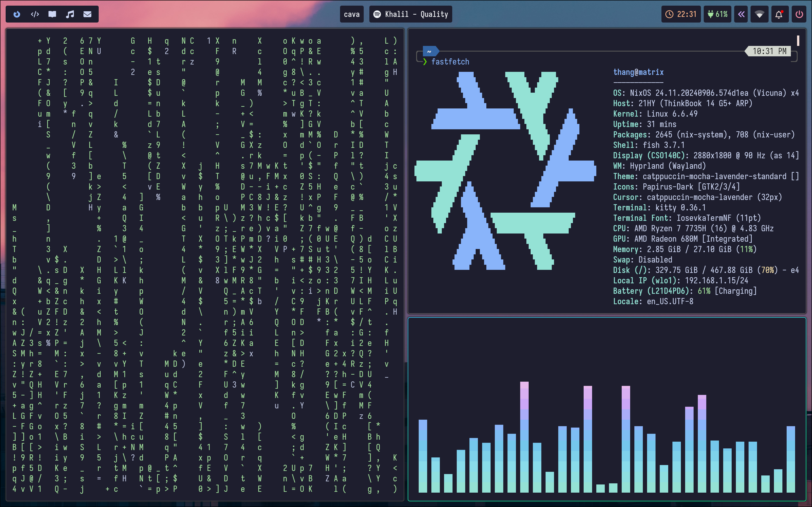Click the fastfetch command in terminal

450,62
